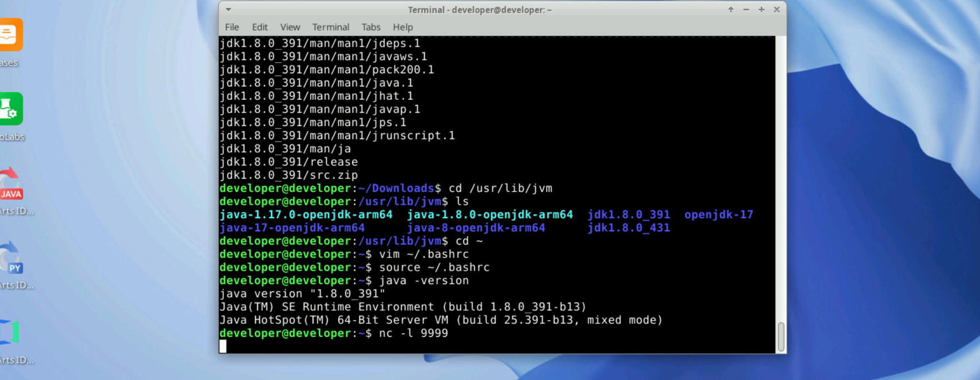The height and width of the screenshot is (380, 980).
Task: Click the 'jdk1.8.0_391/man/ja' line
Action: click(x=285, y=149)
